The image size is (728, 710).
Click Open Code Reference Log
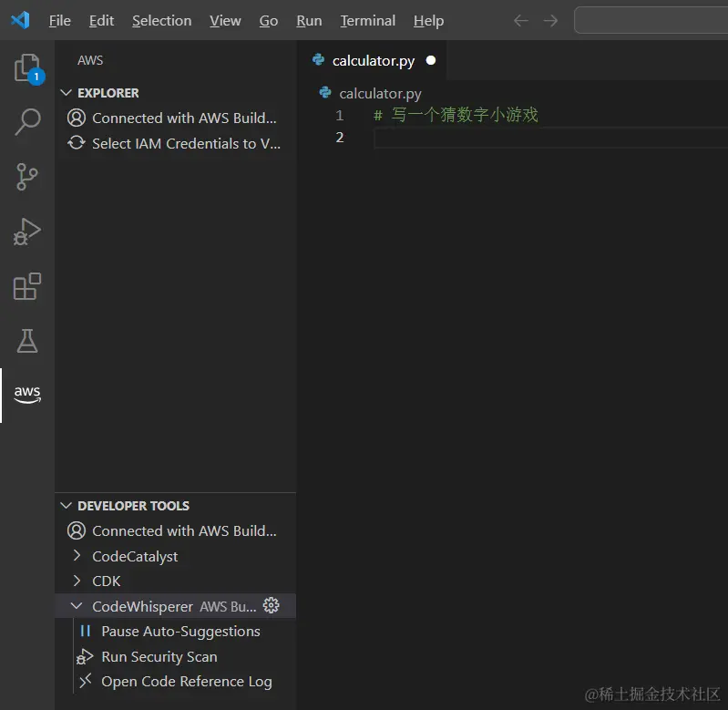[187, 682]
